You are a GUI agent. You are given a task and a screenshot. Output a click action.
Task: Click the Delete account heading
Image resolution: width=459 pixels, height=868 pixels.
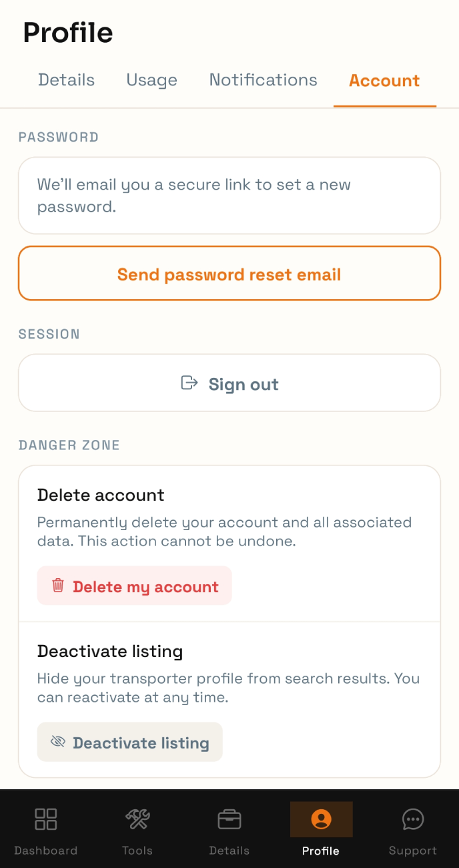(101, 495)
